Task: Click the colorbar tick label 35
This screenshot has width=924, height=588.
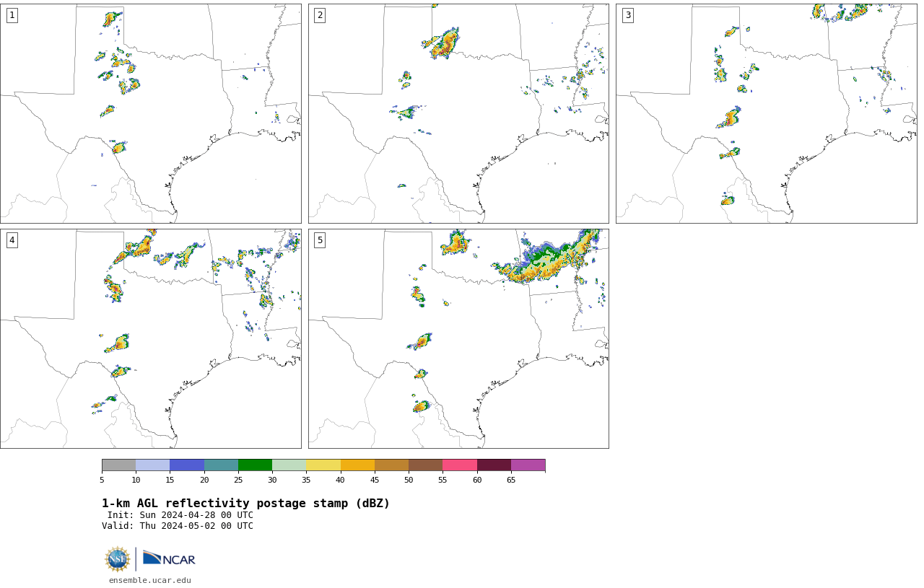Action: click(x=306, y=480)
